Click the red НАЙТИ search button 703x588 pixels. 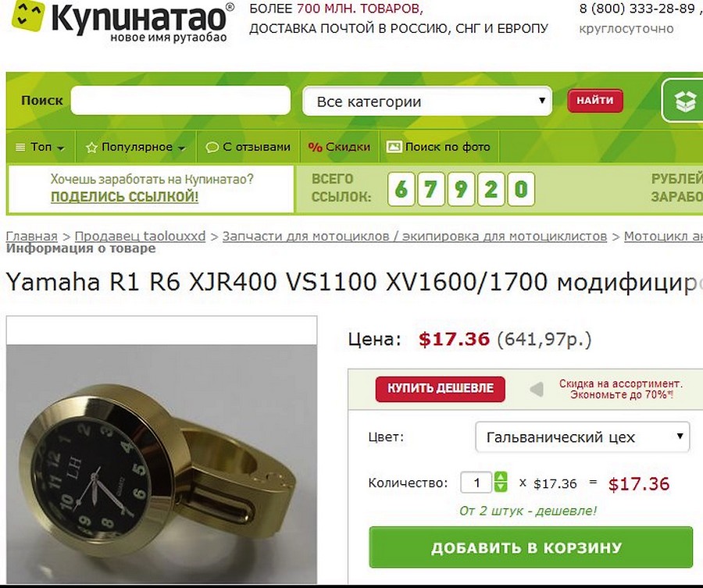(x=595, y=101)
